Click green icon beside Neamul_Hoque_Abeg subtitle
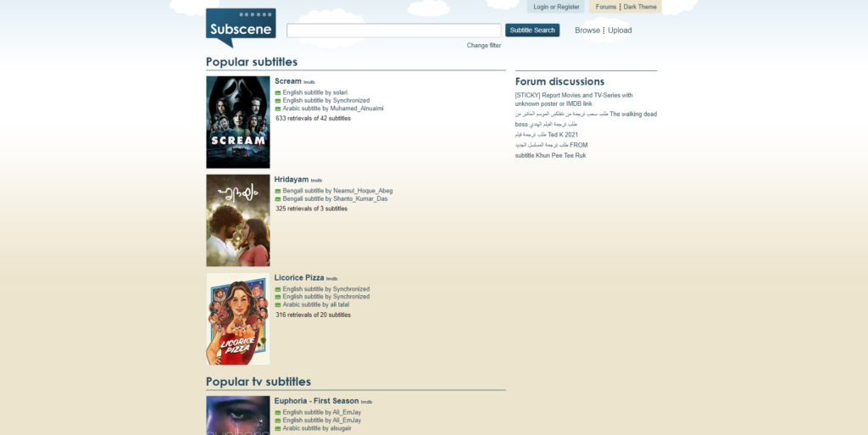 278,192
